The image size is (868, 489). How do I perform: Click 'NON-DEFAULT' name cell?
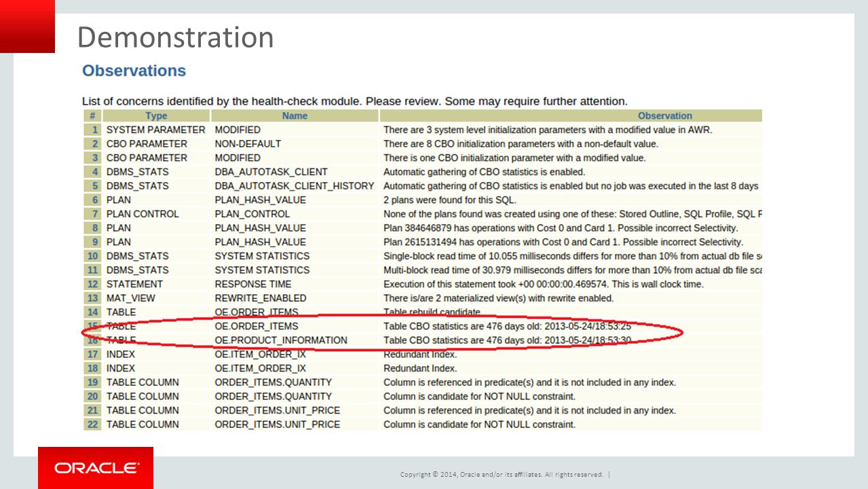click(295, 144)
